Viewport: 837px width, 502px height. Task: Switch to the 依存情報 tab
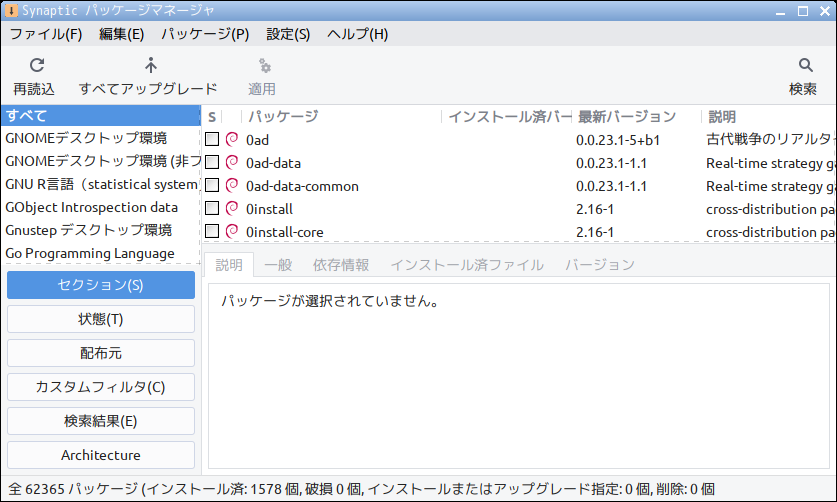click(341, 265)
